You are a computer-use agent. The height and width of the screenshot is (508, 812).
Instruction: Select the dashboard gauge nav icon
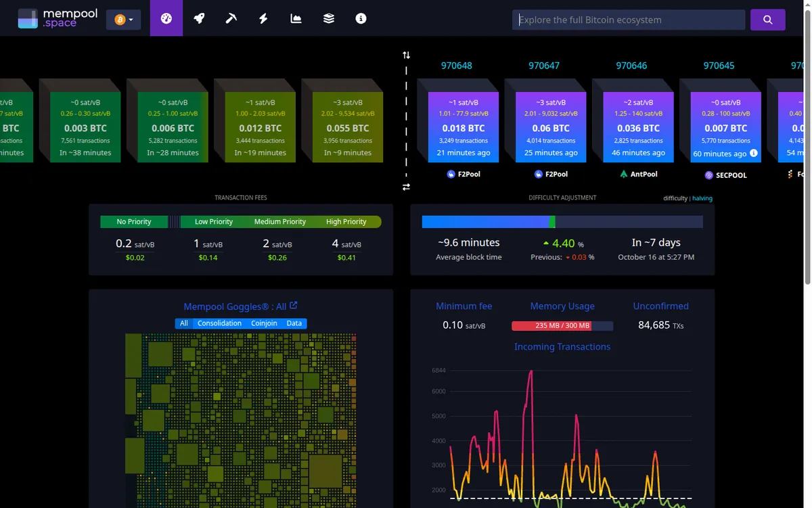(166, 18)
